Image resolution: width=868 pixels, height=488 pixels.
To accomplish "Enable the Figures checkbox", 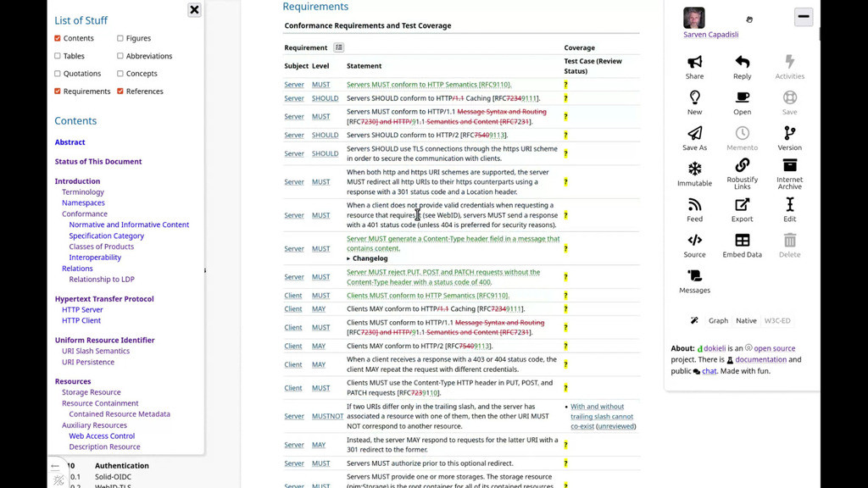I will (120, 38).
